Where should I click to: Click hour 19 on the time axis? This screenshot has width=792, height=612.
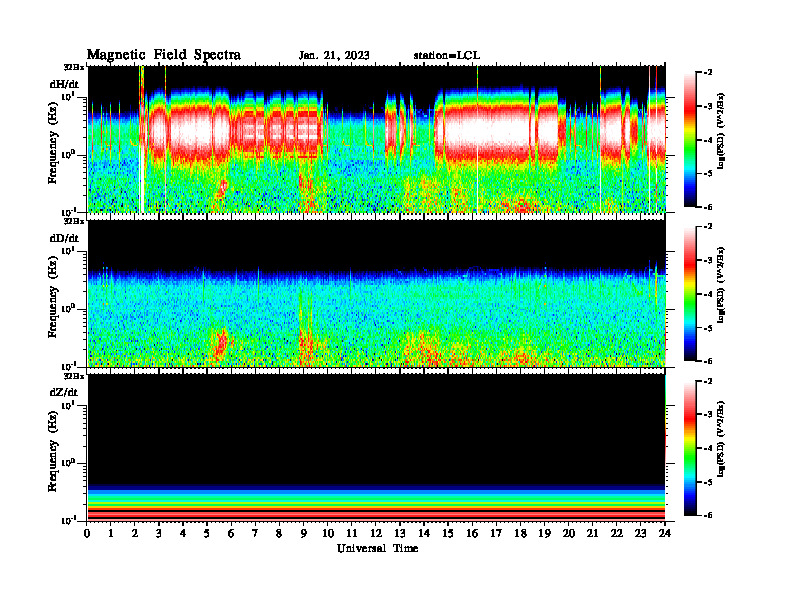[x=544, y=533]
